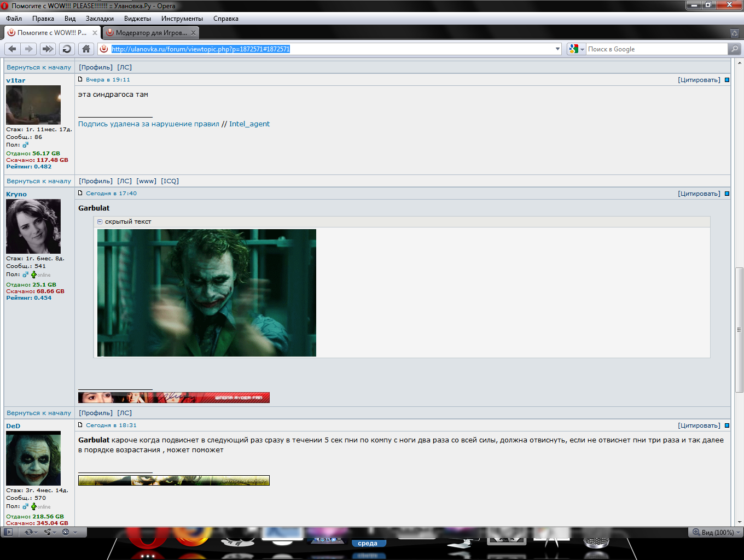Click the scrollbar up arrow
This screenshot has width=744, height=560.
(739, 63)
